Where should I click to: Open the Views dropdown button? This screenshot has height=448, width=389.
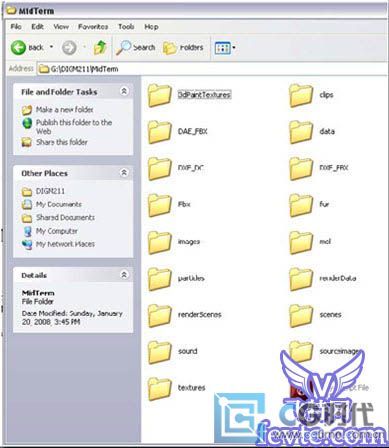click(x=225, y=48)
